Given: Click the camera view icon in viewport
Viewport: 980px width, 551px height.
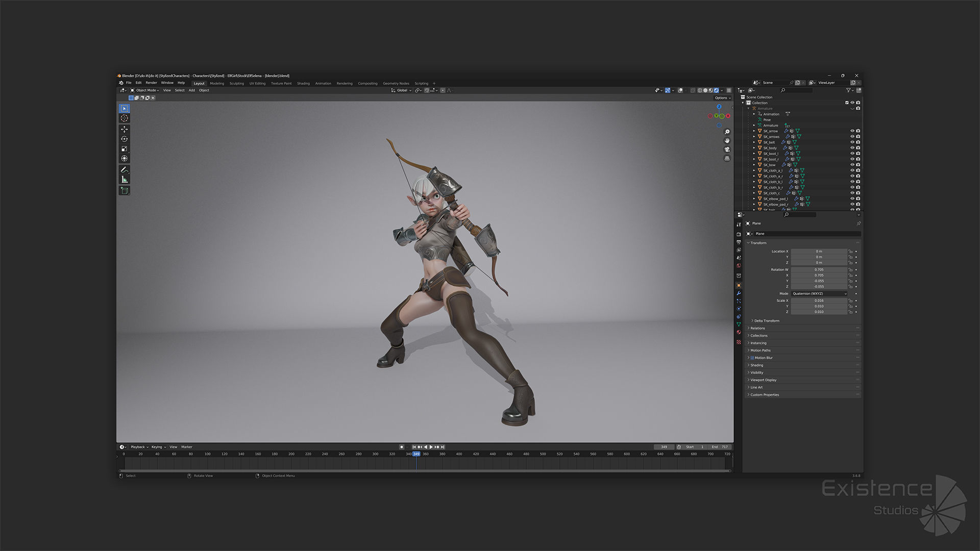Looking at the screenshot, I should [727, 149].
